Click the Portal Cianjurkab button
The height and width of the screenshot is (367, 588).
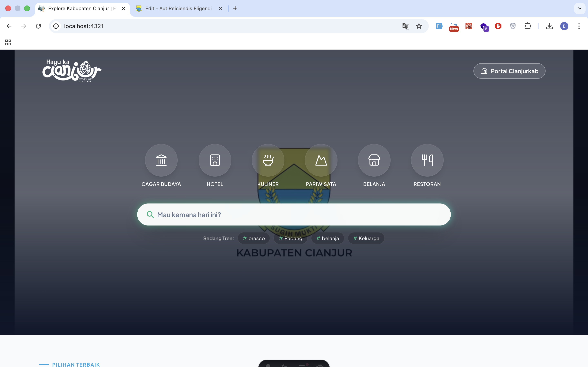(509, 71)
